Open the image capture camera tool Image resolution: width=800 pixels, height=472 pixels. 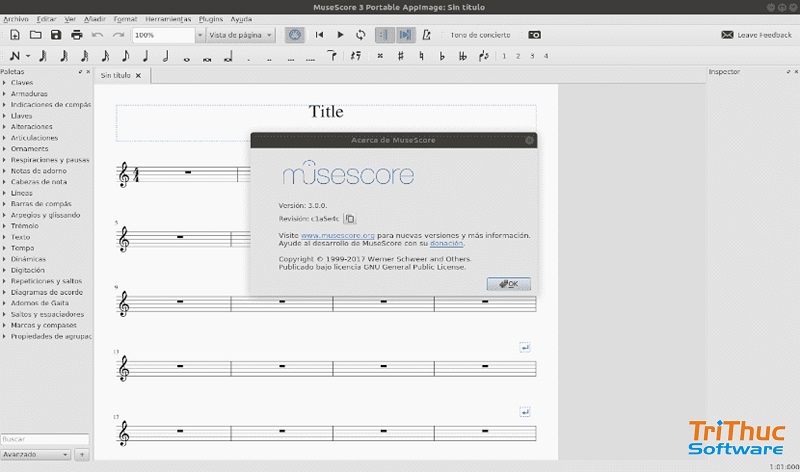point(534,35)
